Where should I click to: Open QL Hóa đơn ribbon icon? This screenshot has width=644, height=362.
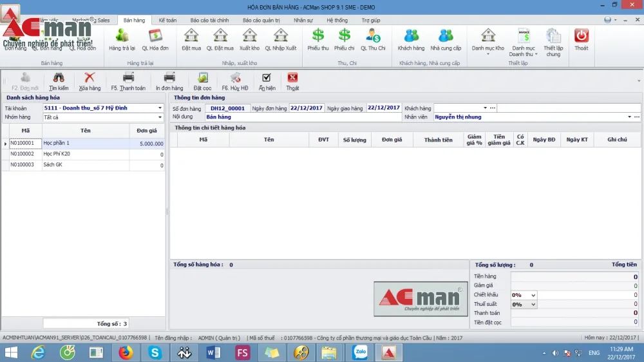tap(155, 40)
